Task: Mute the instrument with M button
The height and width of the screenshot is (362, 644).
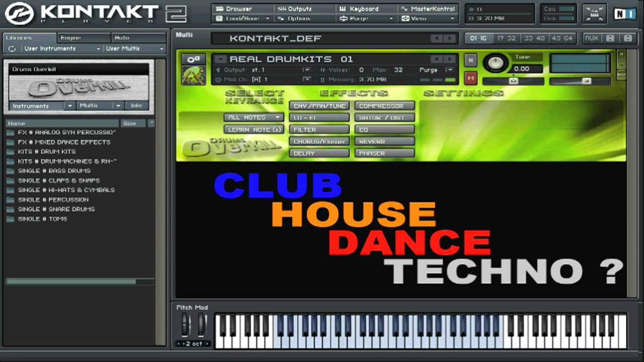Action: (471, 78)
